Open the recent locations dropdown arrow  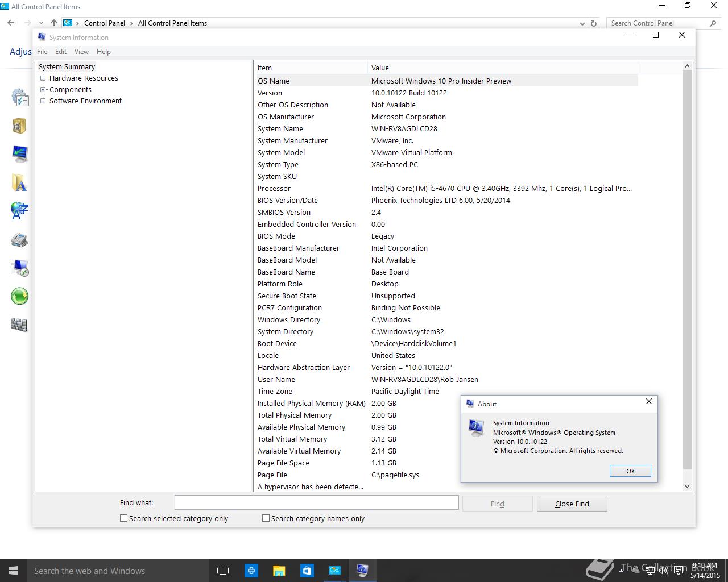pos(41,23)
